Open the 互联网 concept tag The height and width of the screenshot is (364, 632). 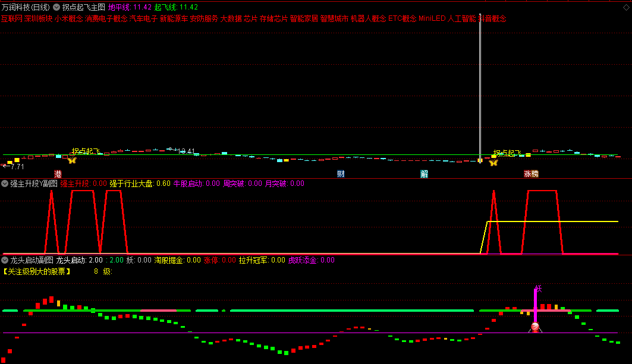click(12, 18)
